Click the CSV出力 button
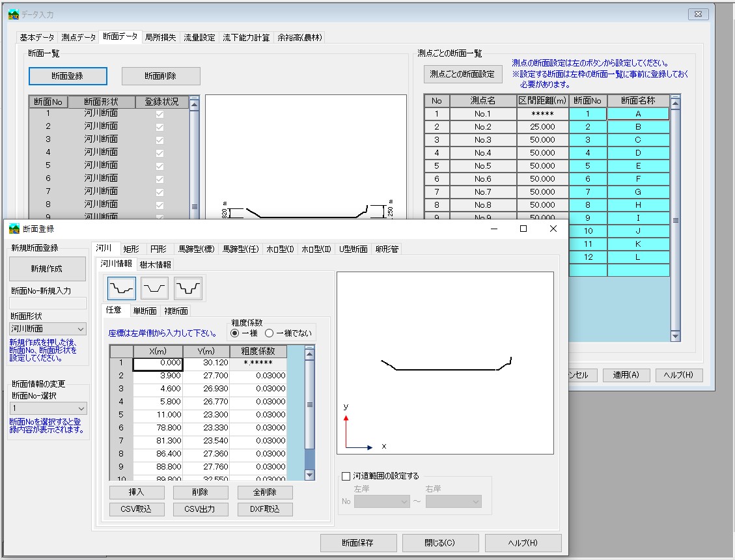Screen dimensions: 735x560 [200, 509]
